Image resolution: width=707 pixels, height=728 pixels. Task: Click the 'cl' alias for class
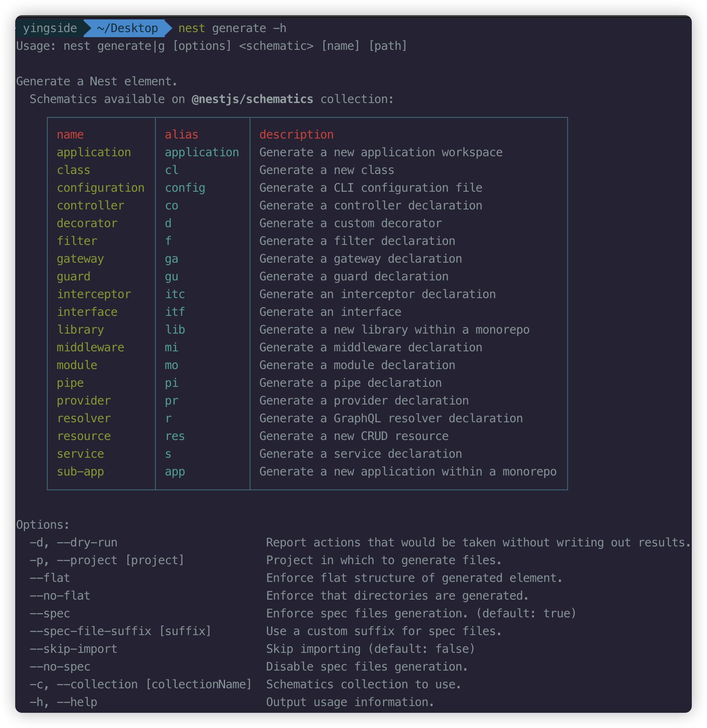(x=171, y=170)
